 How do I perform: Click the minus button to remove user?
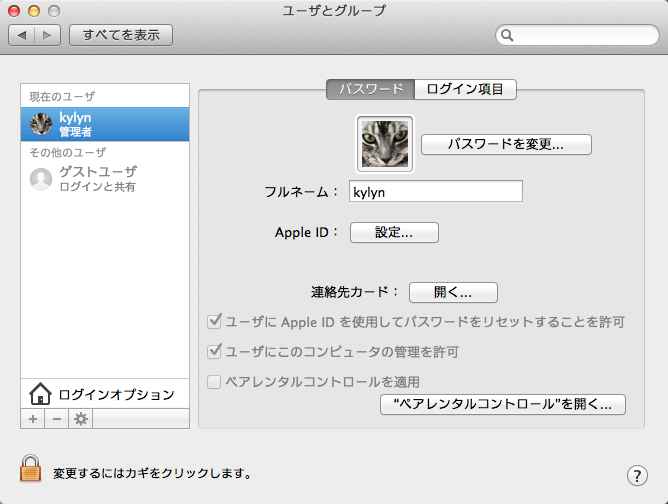[57, 419]
